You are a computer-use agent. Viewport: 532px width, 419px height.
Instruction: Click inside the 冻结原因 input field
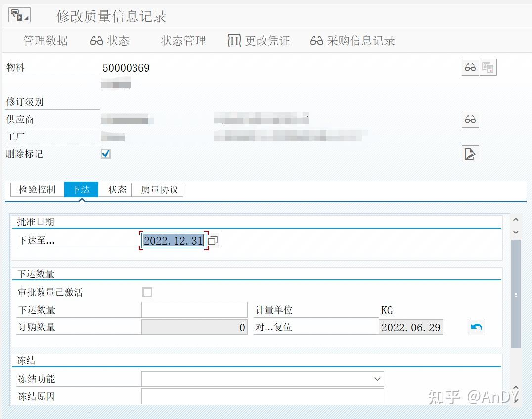point(262,396)
